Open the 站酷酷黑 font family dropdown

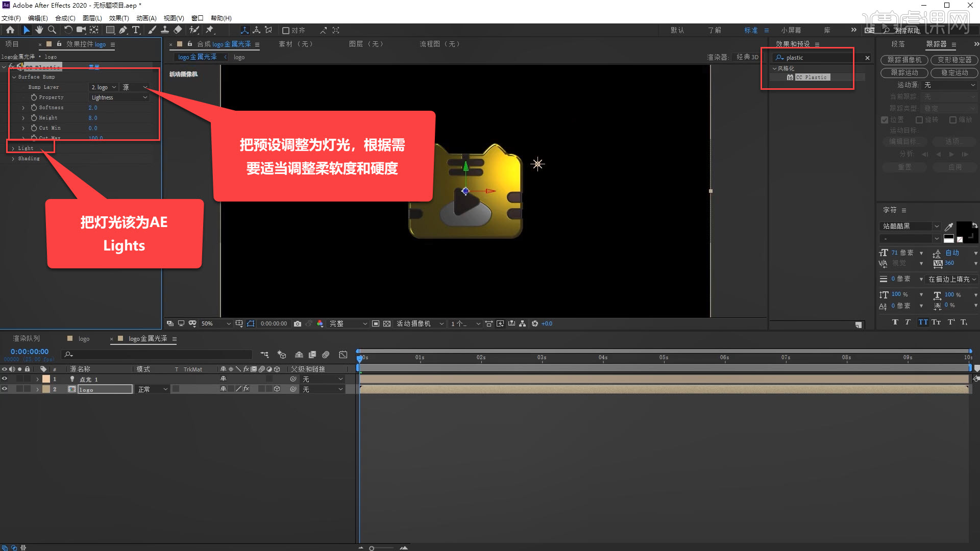(911, 226)
